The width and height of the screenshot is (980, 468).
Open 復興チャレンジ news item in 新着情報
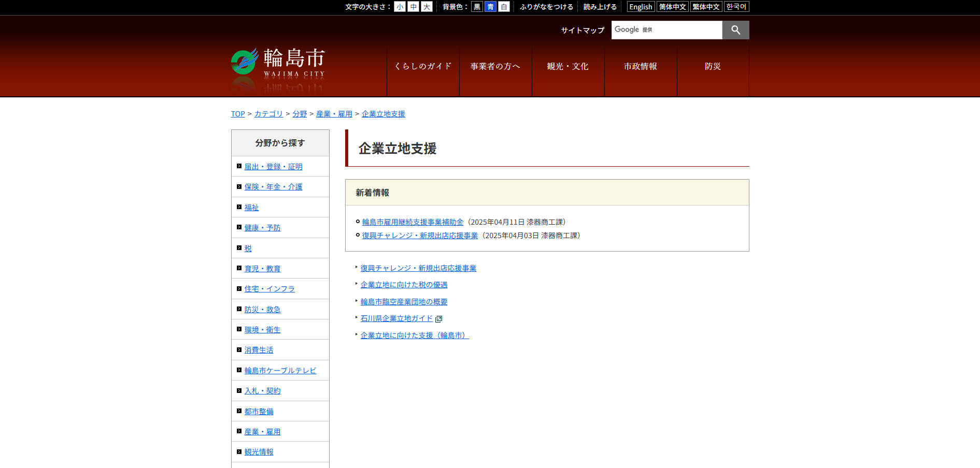point(420,236)
